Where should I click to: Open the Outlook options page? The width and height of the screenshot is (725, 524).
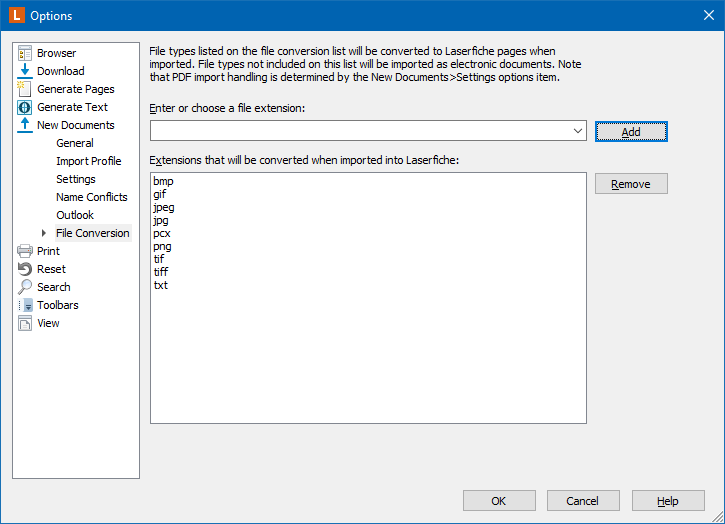click(75, 215)
